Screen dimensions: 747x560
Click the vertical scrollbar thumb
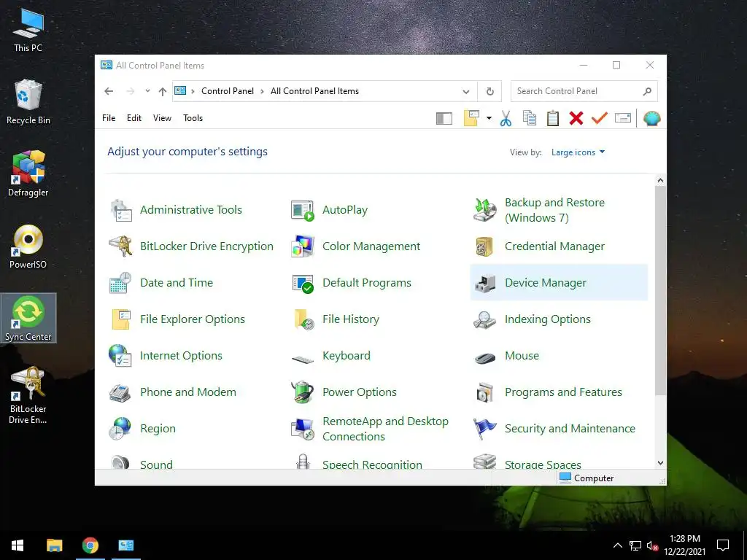pyautogui.click(x=660, y=290)
